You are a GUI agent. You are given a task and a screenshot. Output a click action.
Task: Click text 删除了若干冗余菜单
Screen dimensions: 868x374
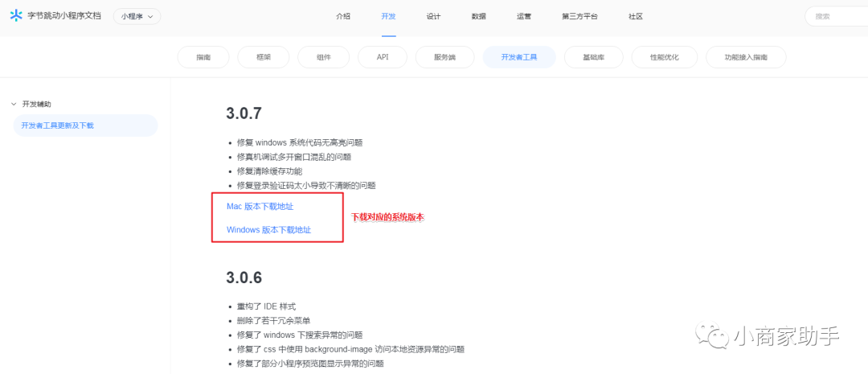pyautogui.click(x=272, y=321)
